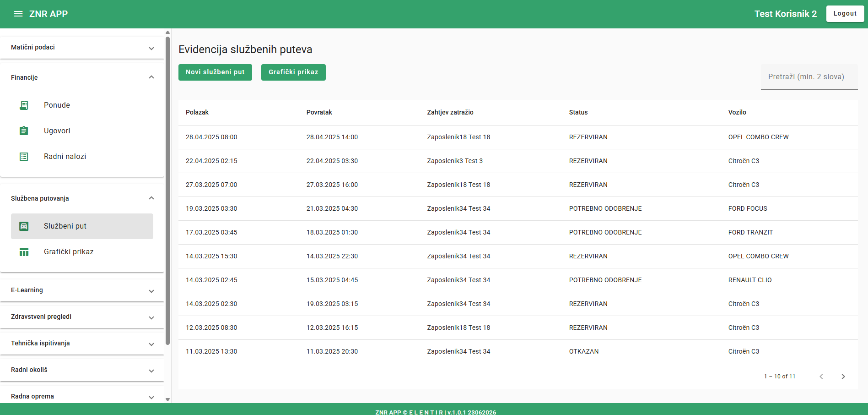Focus the Pretraži search field
Image resolution: width=868 pixels, height=415 pixels.
[x=809, y=77]
